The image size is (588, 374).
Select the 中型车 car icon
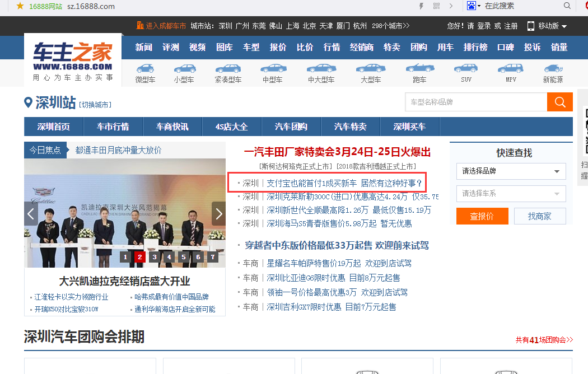click(x=273, y=68)
